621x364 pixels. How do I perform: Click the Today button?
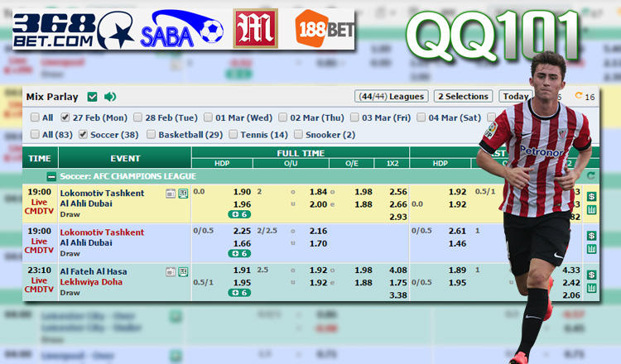click(516, 96)
